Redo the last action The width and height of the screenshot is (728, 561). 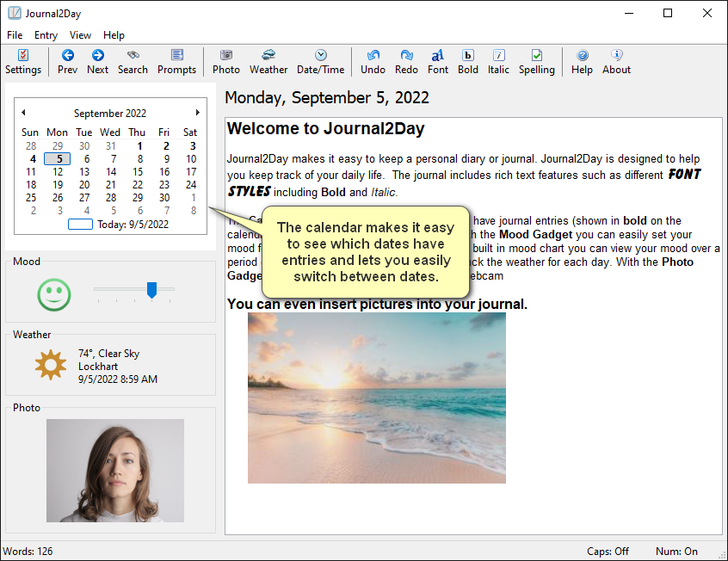pyautogui.click(x=406, y=62)
